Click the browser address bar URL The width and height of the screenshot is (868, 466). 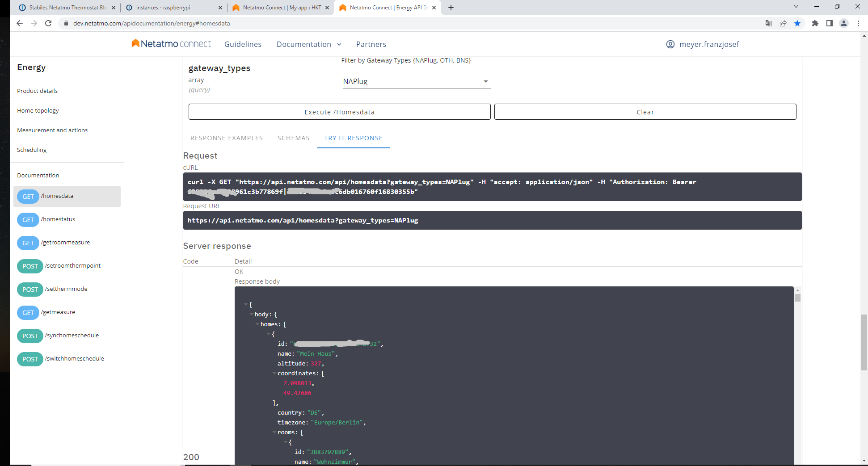[152, 23]
